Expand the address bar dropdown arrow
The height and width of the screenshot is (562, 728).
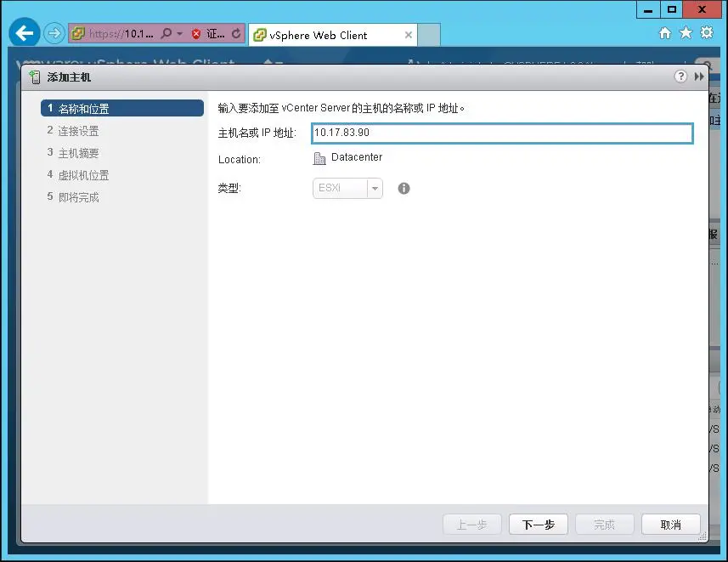[180, 34]
